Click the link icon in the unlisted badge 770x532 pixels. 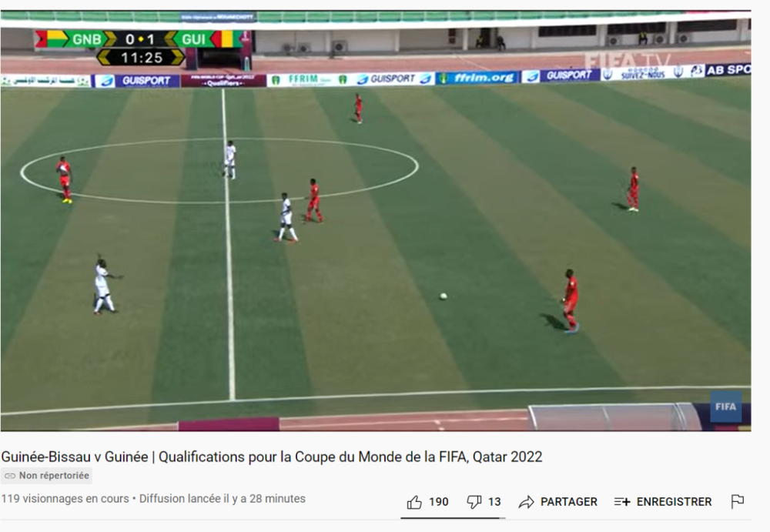click(x=10, y=476)
